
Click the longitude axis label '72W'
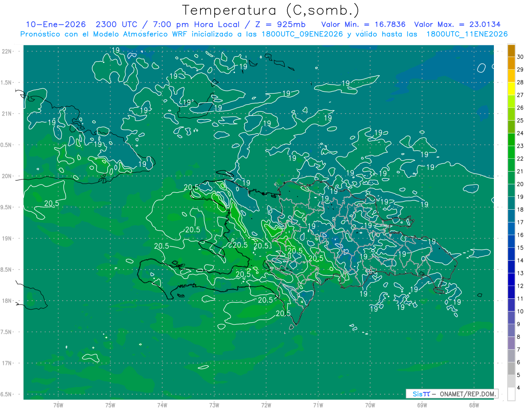coord(266,405)
